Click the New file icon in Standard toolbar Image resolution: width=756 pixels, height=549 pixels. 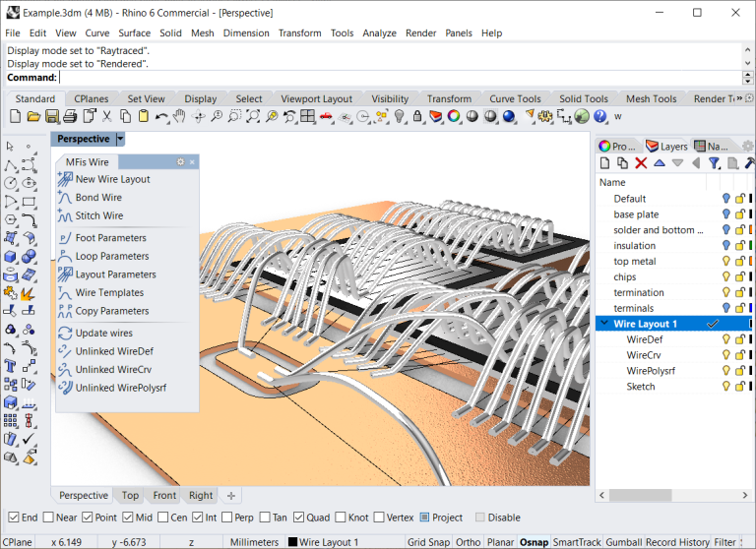(x=15, y=116)
